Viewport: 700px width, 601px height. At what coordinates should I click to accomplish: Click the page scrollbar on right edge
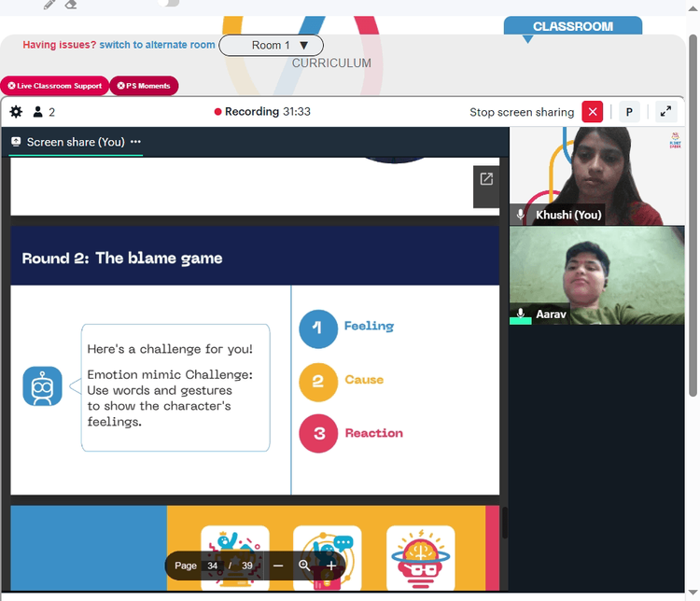tap(693, 215)
